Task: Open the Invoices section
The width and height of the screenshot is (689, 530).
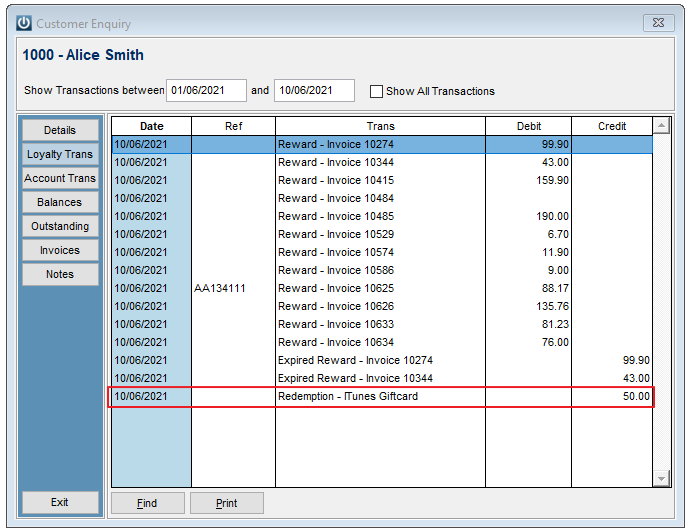Action: 60,250
